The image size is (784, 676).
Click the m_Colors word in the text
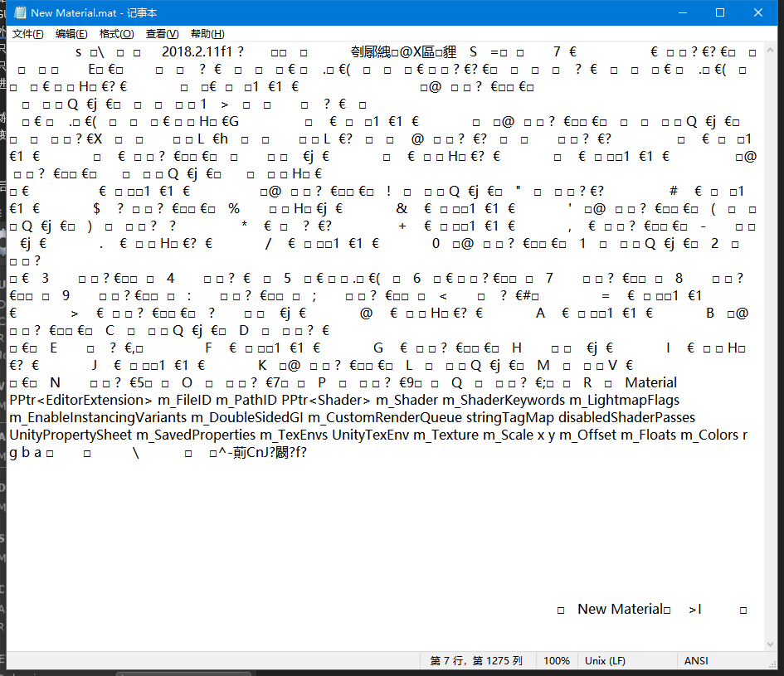pos(709,435)
